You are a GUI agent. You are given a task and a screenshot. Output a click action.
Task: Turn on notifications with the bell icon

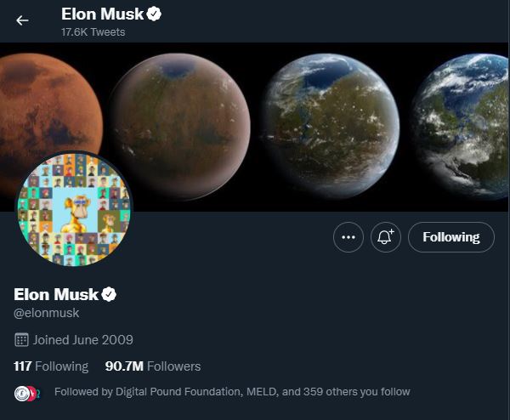pos(385,238)
